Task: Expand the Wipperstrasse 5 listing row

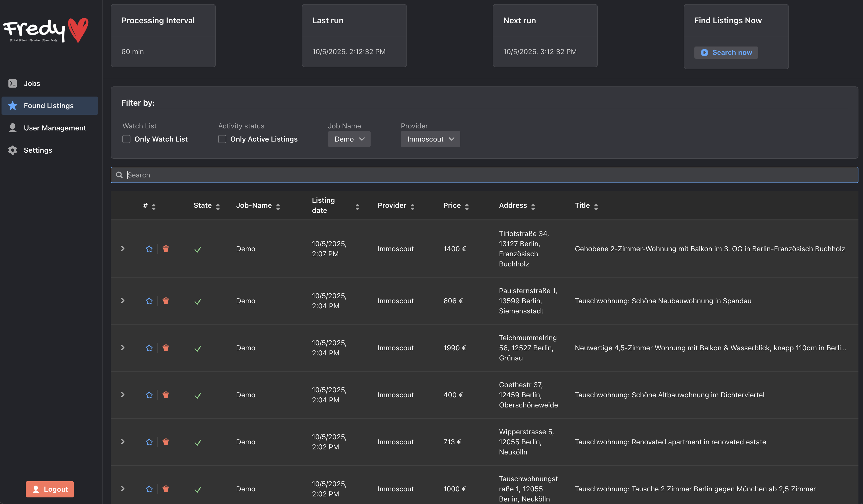Action: [x=123, y=441]
